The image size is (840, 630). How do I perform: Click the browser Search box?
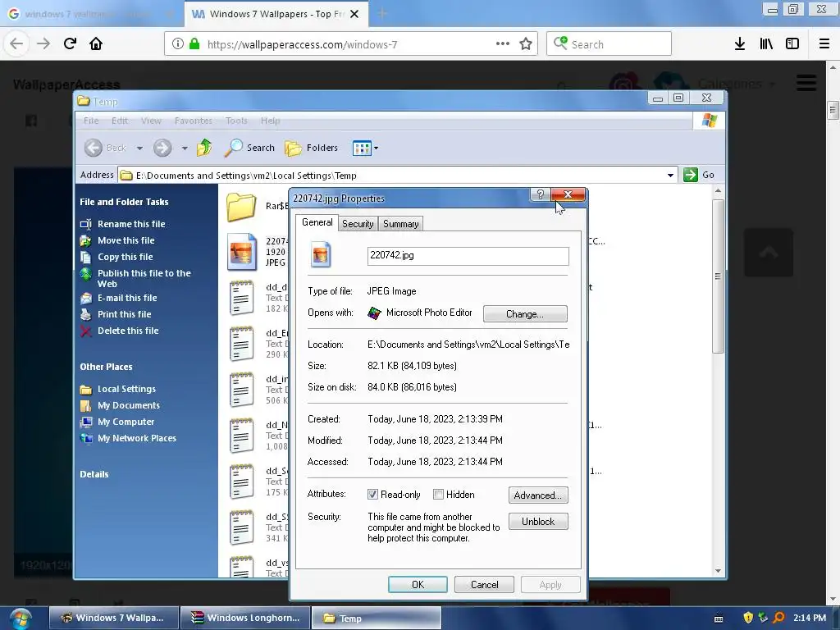[609, 44]
